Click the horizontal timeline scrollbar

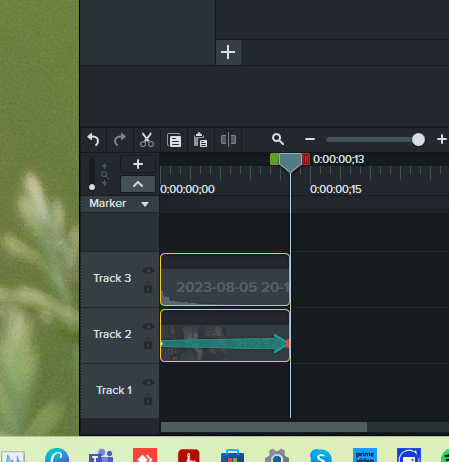264,427
